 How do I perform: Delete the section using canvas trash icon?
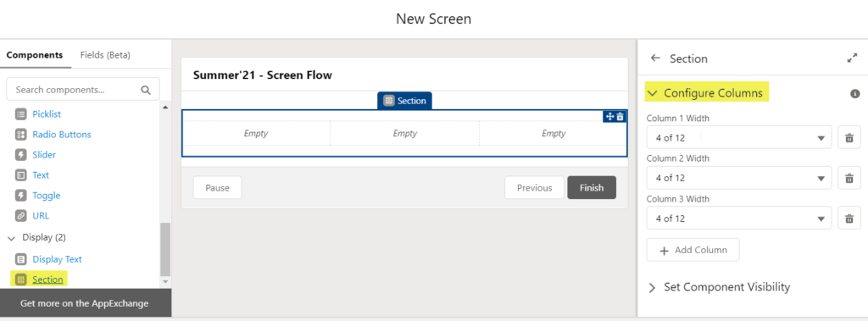[620, 116]
